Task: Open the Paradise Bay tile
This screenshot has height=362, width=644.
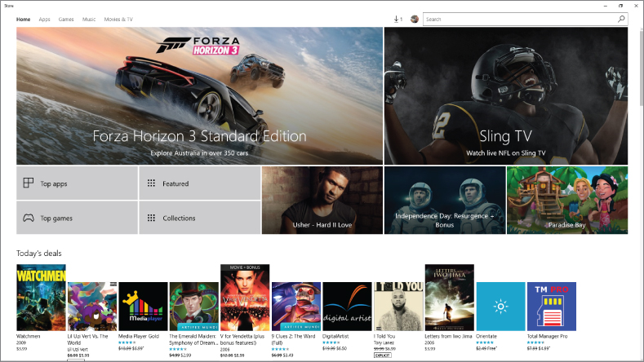Action: click(567, 201)
